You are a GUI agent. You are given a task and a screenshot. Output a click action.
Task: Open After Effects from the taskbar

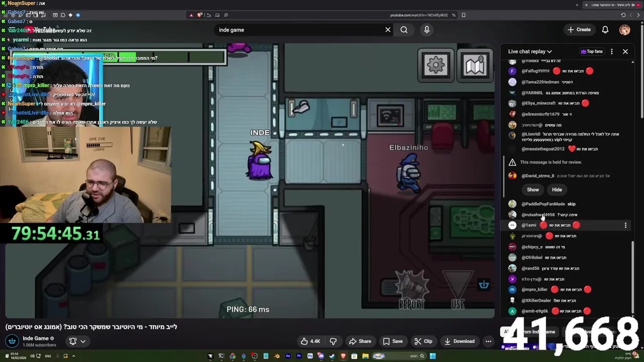click(x=288, y=356)
